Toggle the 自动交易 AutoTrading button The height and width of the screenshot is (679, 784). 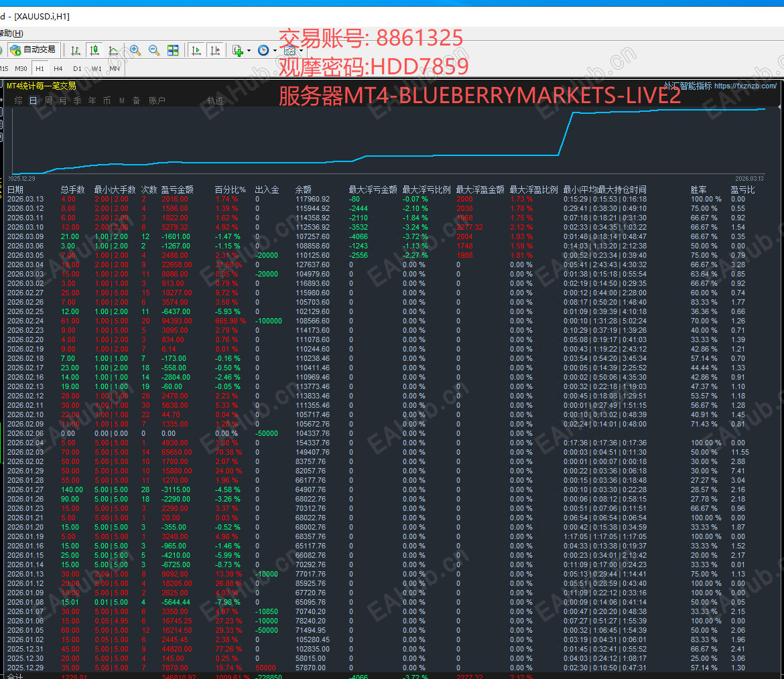tap(34, 50)
